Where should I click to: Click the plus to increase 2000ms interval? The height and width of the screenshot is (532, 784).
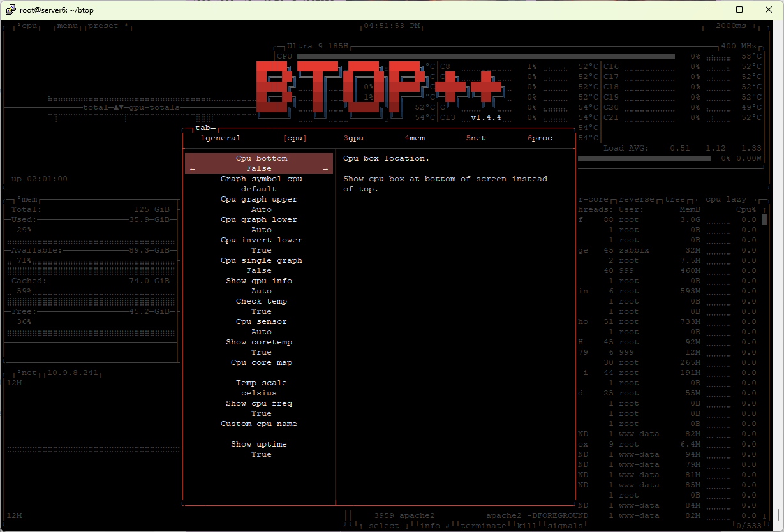point(754,26)
